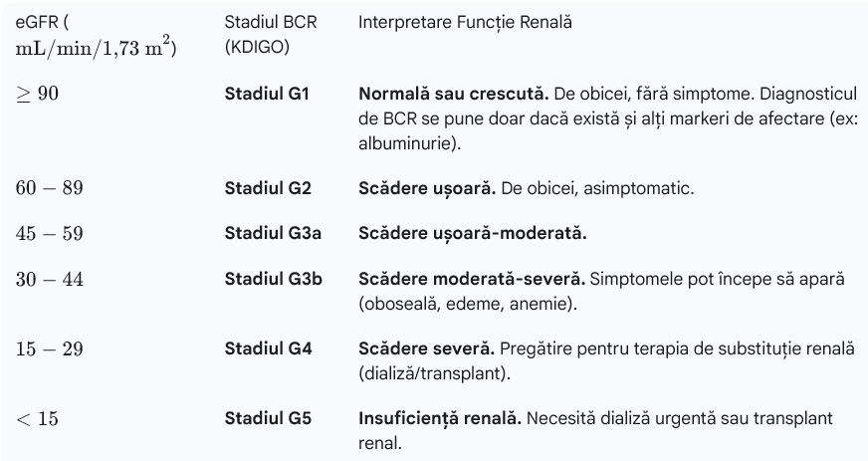Image resolution: width=868 pixels, height=461 pixels.
Task: Select the 15 − 29 eGFR range
Action: pyautogui.click(x=49, y=349)
